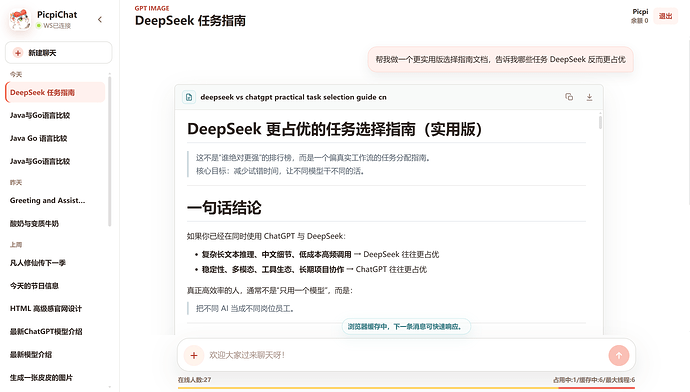This screenshot has width=690, height=392.
Task: Click the DeepSeek 更占优的任务选择指南 heading
Action: [334, 129]
